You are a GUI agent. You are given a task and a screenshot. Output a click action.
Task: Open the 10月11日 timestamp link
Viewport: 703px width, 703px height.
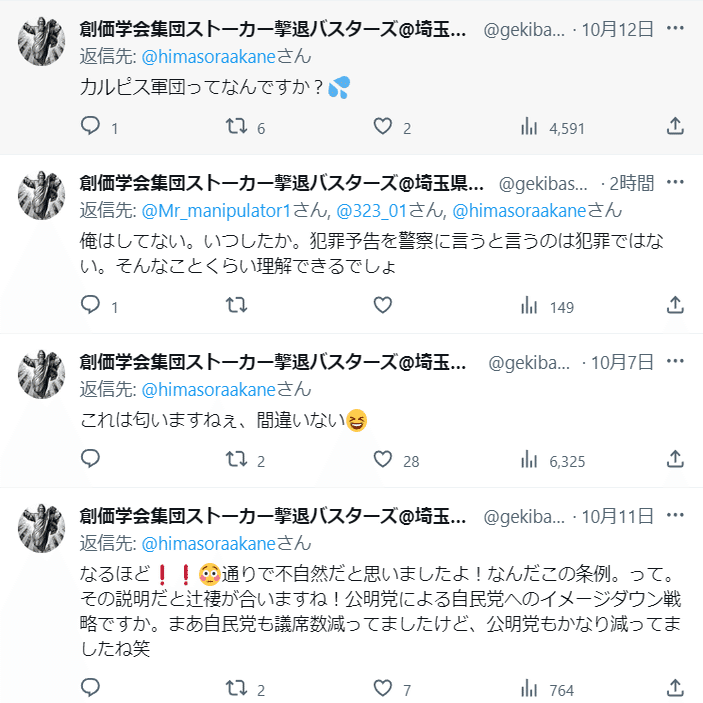(x=617, y=516)
